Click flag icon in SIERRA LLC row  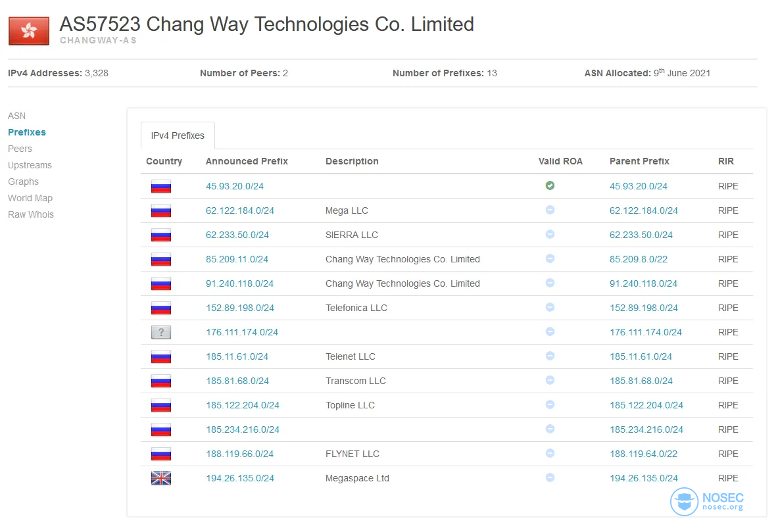coord(160,235)
